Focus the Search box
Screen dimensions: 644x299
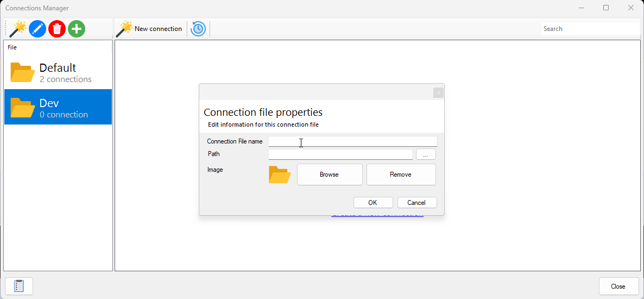[x=590, y=29]
